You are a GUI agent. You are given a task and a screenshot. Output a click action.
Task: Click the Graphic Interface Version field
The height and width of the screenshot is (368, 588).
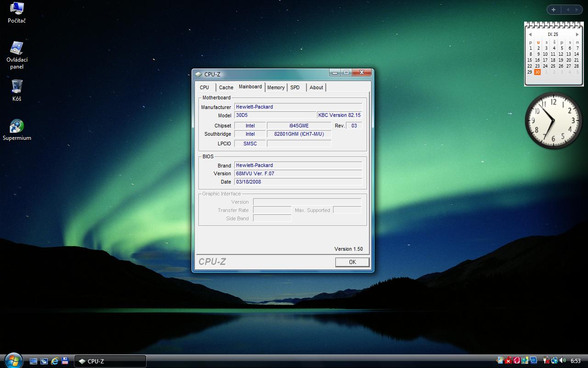tap(307, 202)
